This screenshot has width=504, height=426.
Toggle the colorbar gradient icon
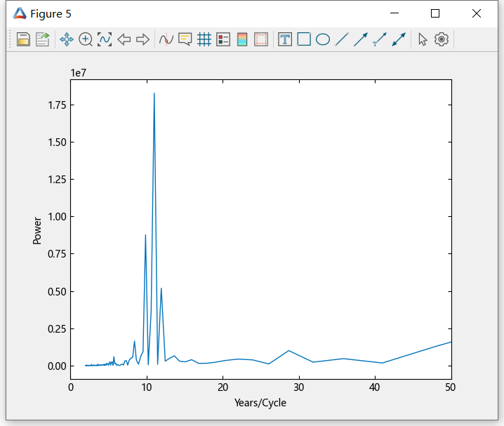[x=242, y=39]
